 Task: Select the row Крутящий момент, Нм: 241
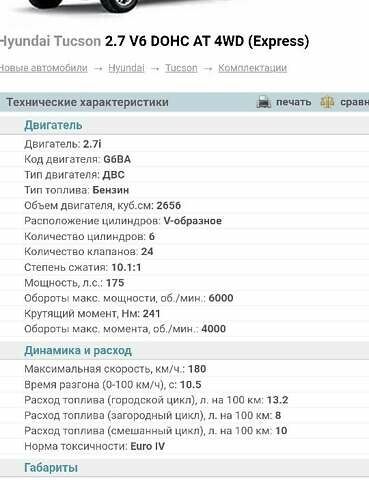point(184,313)
